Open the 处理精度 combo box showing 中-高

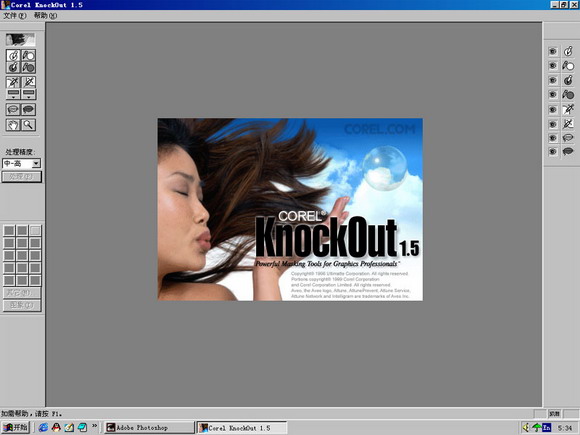click(21, 163)
